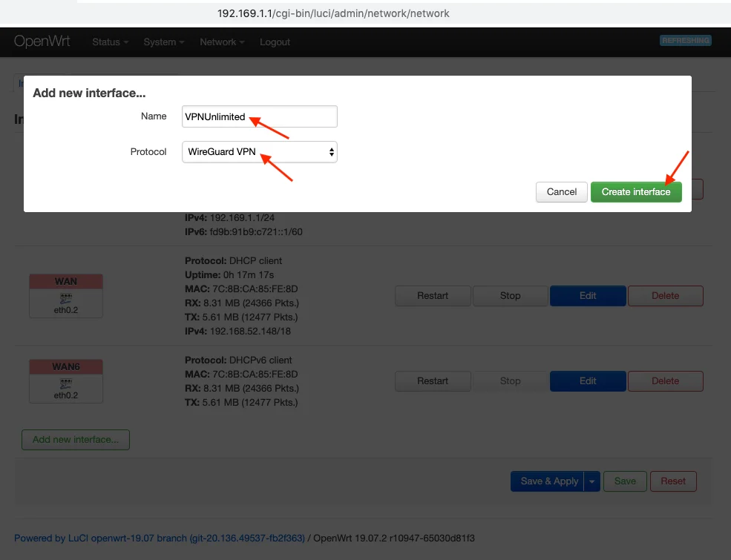Expand the Save & Apply dropdown arrow
The image size is (731, 560).
point(591,481)
